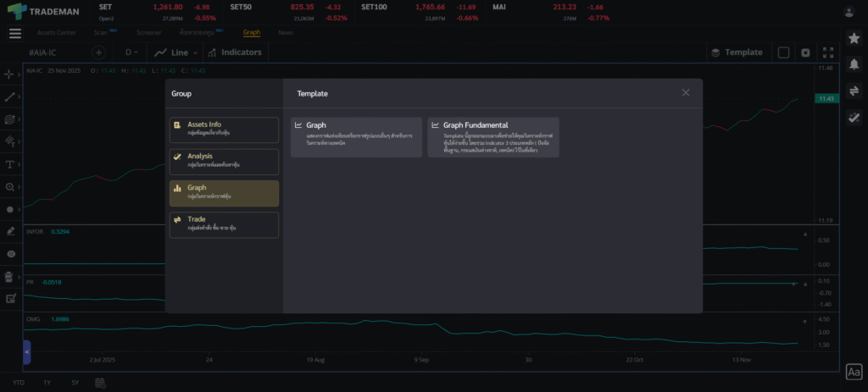Choose the Graph Fundamental template
The width and height of the screenshot is (868, 392).
[x=493, y=137]
